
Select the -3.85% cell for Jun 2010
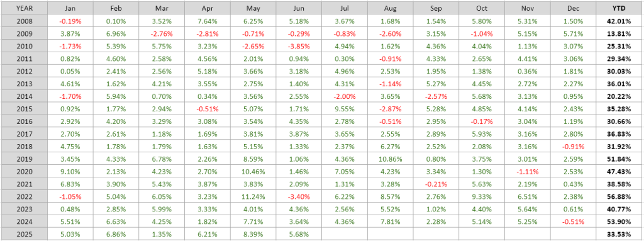299,46
